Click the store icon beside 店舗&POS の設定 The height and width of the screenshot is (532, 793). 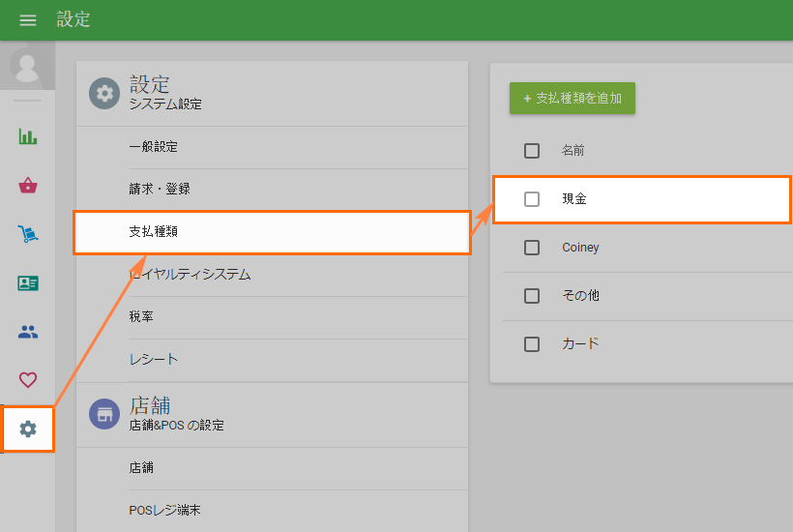click(x=104, y=414)
